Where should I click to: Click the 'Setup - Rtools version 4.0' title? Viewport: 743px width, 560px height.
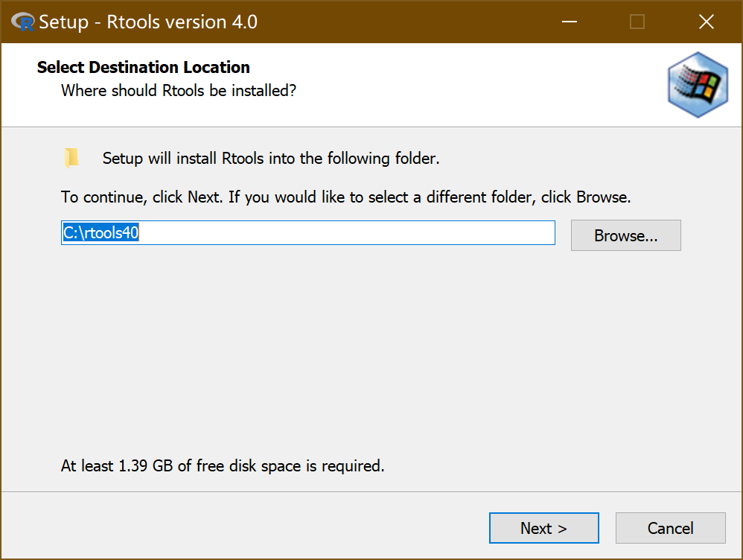(148, 22)
